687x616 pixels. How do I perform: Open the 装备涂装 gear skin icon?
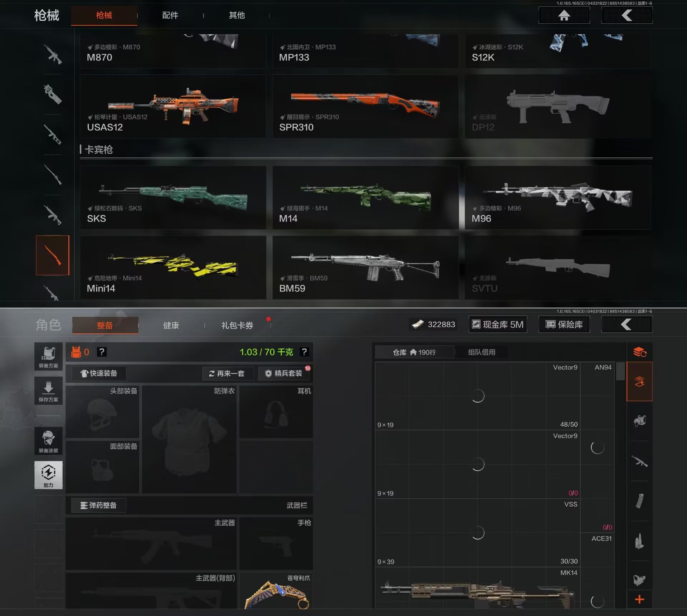[x=48, y=441]
